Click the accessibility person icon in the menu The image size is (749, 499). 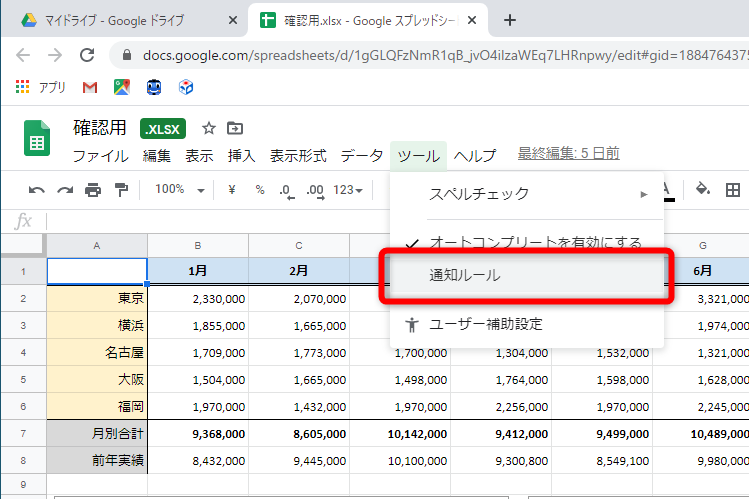tap(411, 325)
